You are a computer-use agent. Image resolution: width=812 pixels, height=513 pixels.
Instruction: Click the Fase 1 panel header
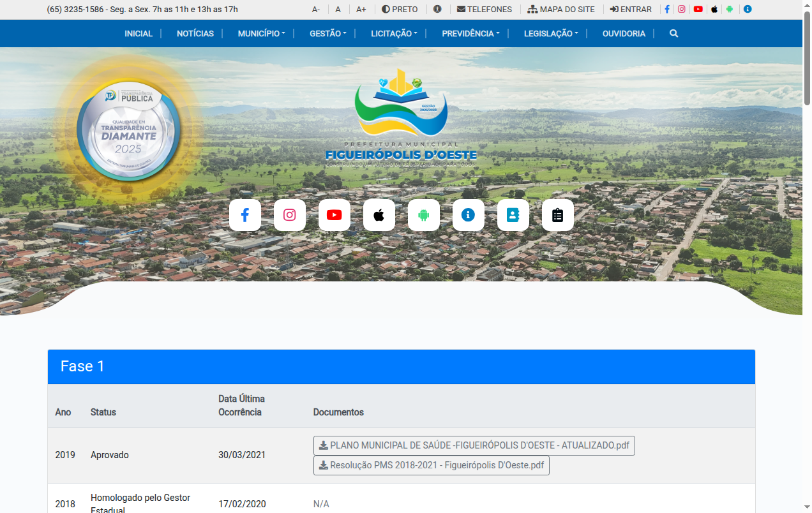[402, 367]
